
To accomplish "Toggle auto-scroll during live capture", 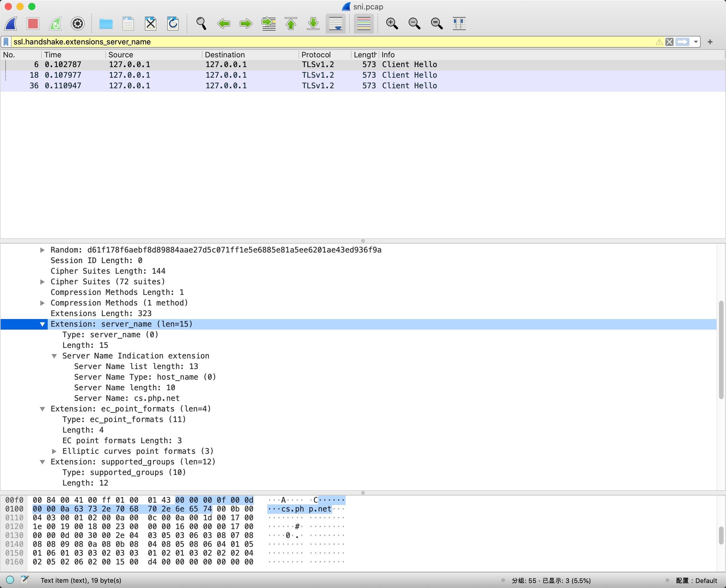I will pyautogui.click(x=335, y=23).
